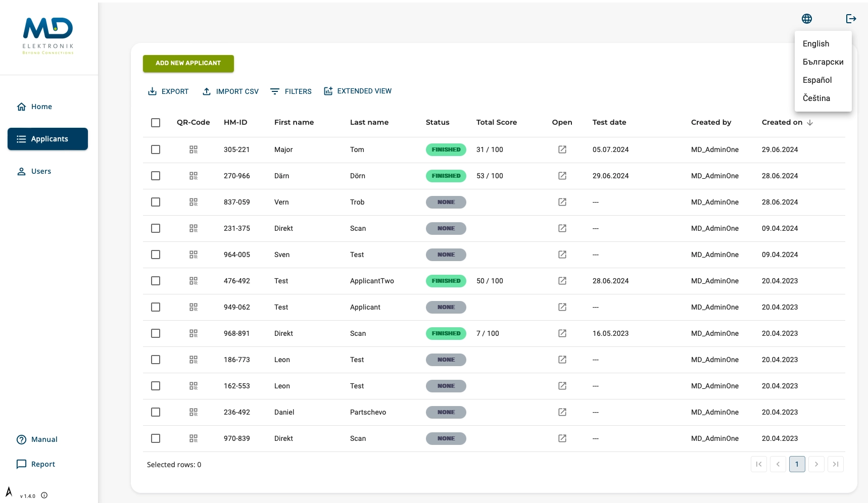Viewport: 868px width, 503px height.
Task: Sort by First name column header
Action: point(294,122)
